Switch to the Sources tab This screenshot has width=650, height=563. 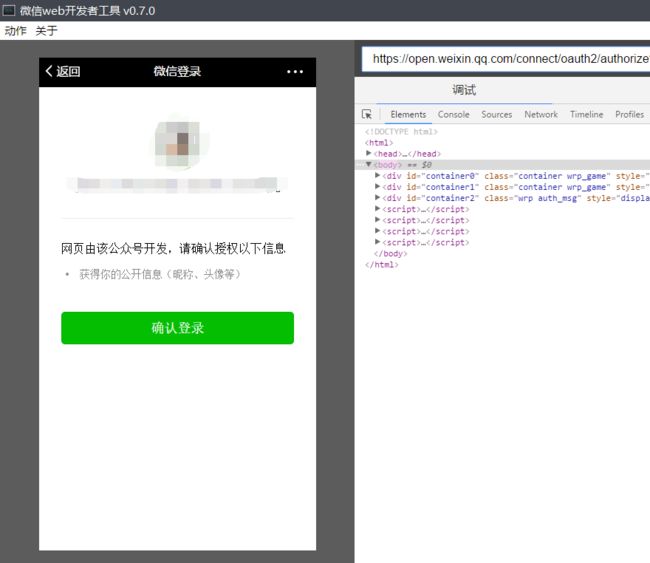click(497, 114)
